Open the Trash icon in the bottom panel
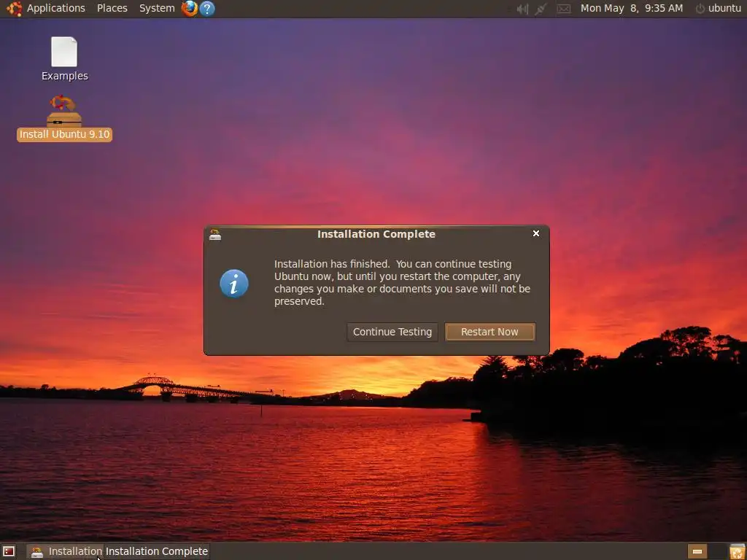The height and width of the screenshot is (560, 747). coord(737,551)
